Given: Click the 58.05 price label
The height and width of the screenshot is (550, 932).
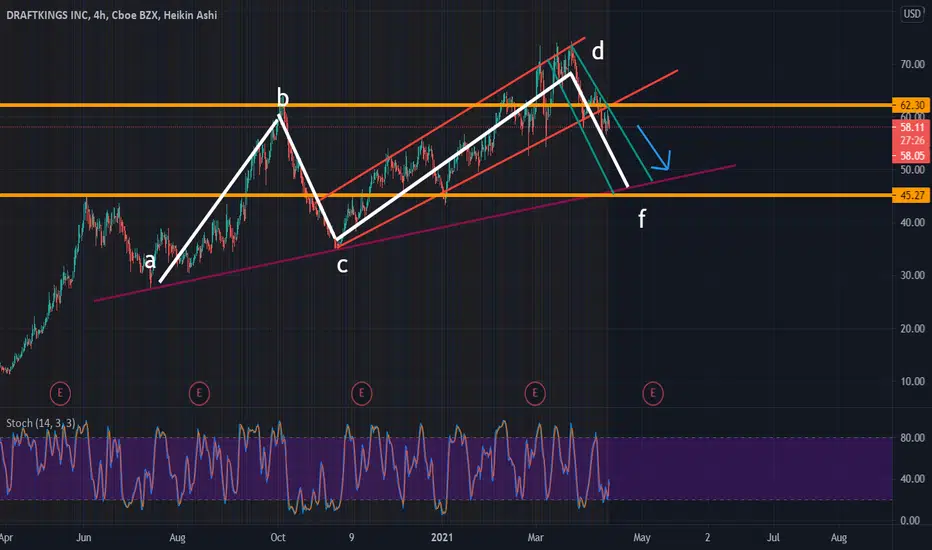Looking at the screenshot, I should click(911, 156).
